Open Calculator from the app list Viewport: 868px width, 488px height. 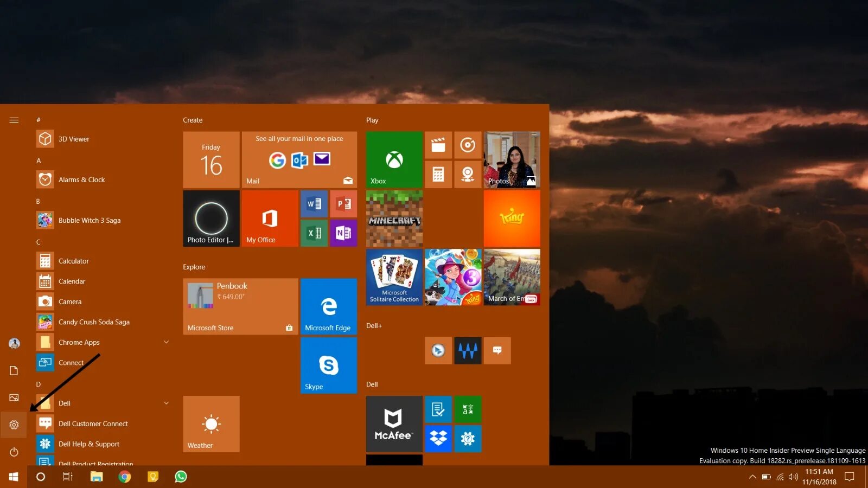104,261
